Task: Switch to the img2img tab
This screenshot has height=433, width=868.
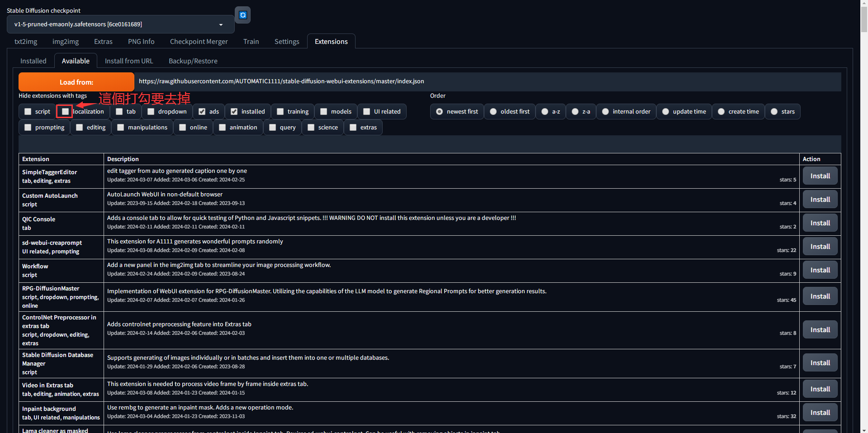Action: pos(66,41)
